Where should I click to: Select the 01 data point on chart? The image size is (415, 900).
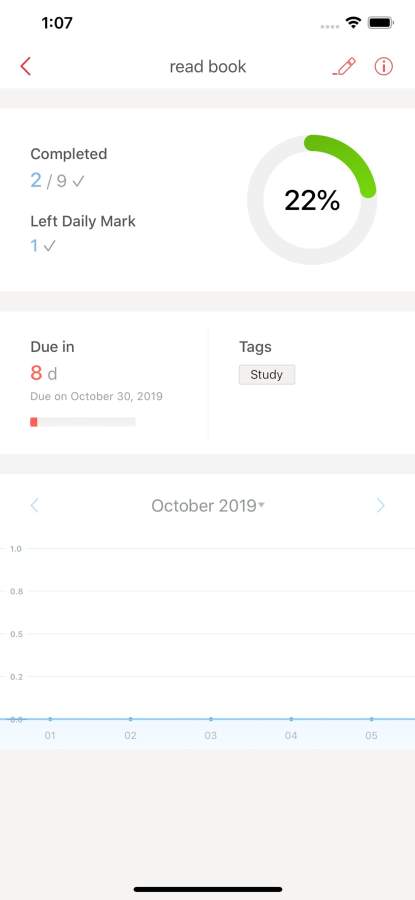tap(50, 719)
